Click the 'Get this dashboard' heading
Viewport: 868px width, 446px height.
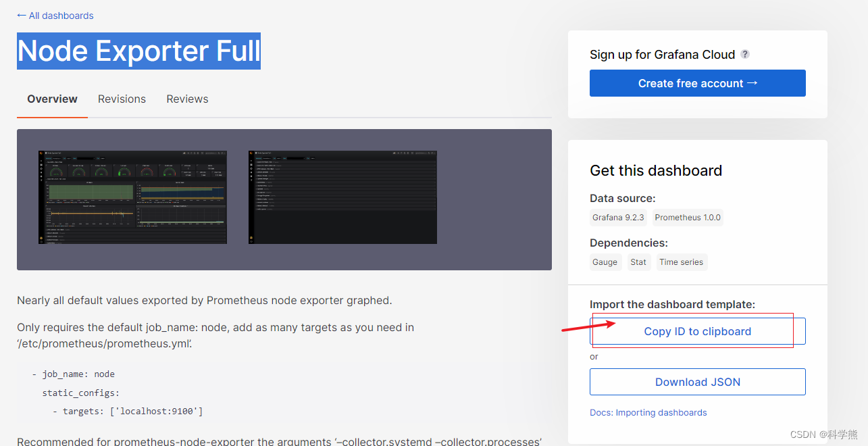656,170
